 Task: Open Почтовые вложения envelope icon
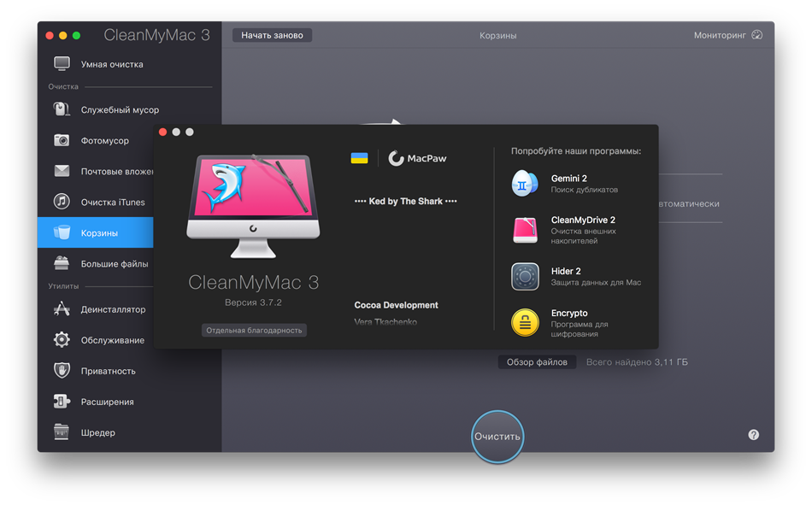(62, 171)
